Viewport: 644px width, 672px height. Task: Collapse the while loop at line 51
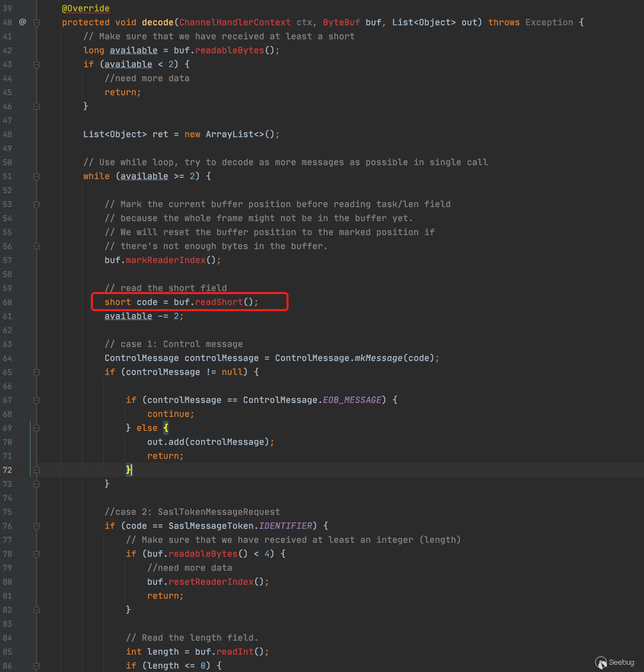coord(37,176)
